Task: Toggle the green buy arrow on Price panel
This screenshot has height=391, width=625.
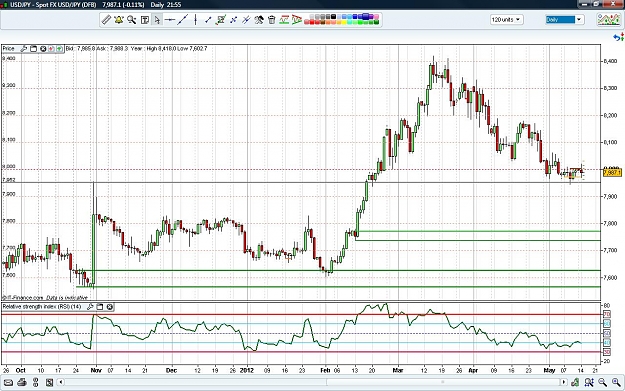Action: click(x=59, y=49)
